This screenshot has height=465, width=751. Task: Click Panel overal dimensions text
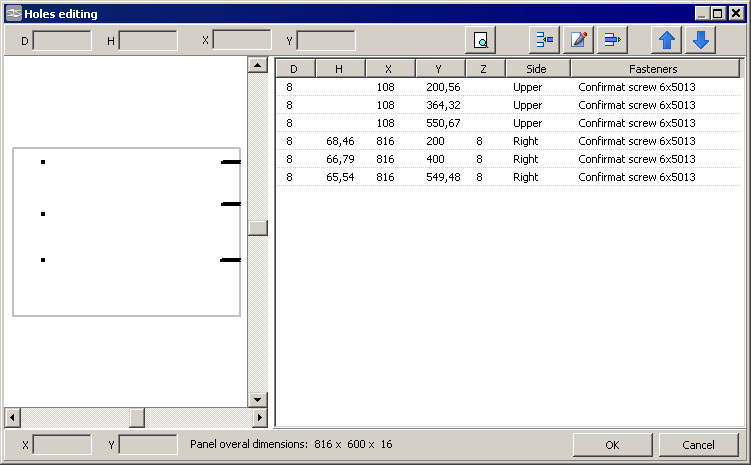[291, 444]
